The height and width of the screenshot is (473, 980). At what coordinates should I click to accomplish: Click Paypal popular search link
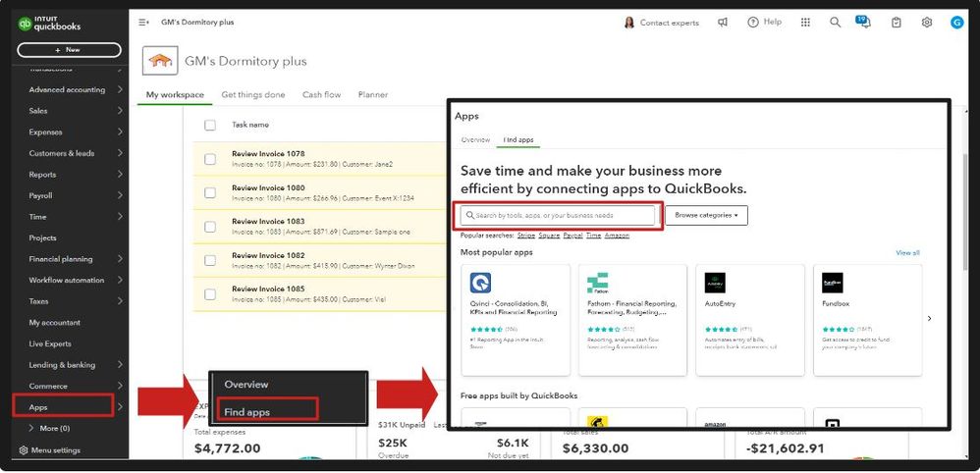pos(573,236)
